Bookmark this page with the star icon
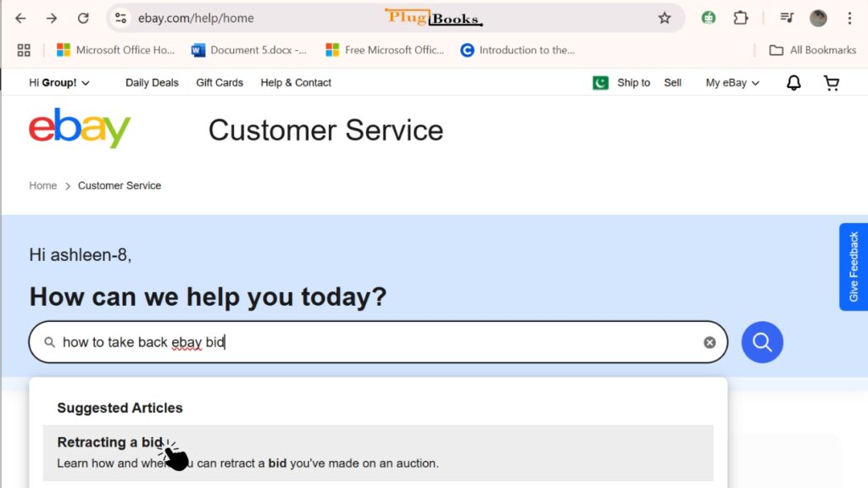Screen dimensions: 868x488 pyautogui.click(x=665, y=18)
